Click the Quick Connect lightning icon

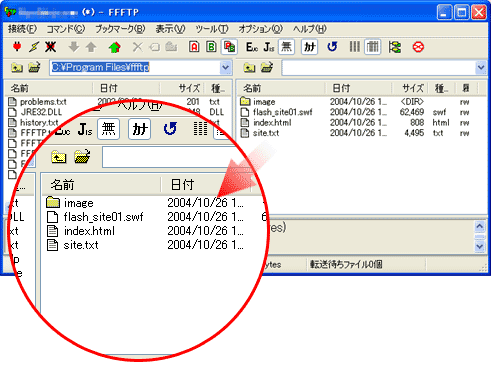tap(34, 47)
